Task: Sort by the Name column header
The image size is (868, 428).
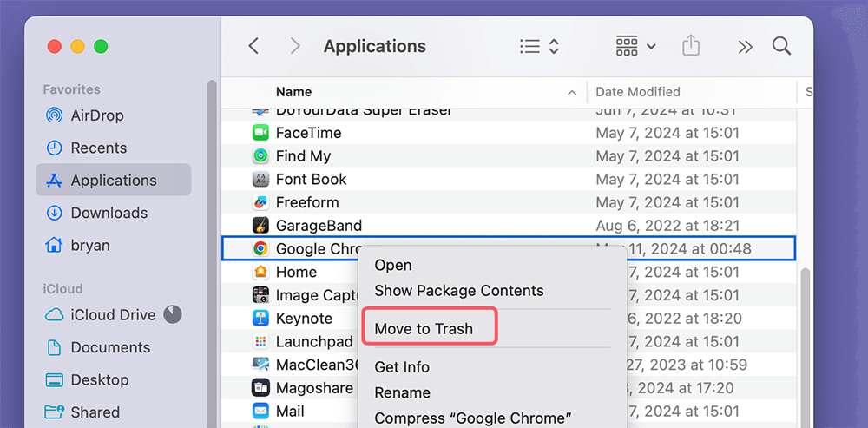Action: point(294,92)
